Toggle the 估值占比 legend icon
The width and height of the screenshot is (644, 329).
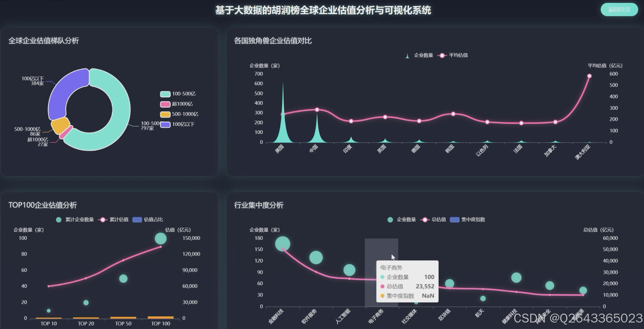click(137, 220)
